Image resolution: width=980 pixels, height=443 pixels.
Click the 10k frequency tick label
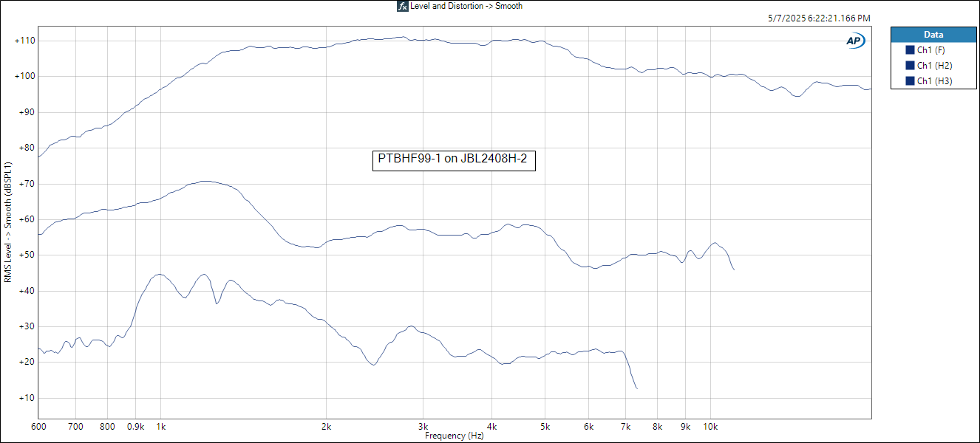click(711, 427)
